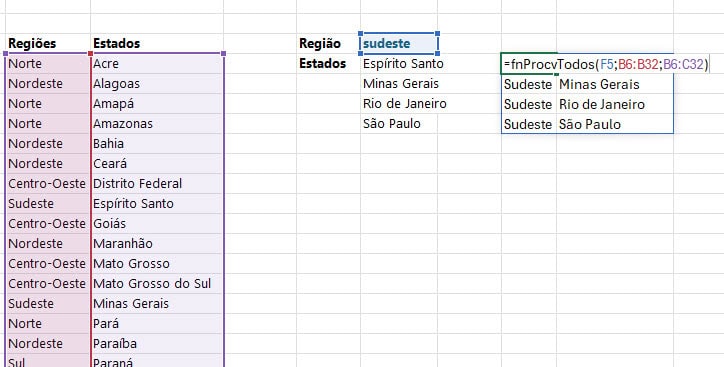The width and height of the screenshot is (724, 367).
Task: Click São Paulo in the results list
Action: pos(399,123)
